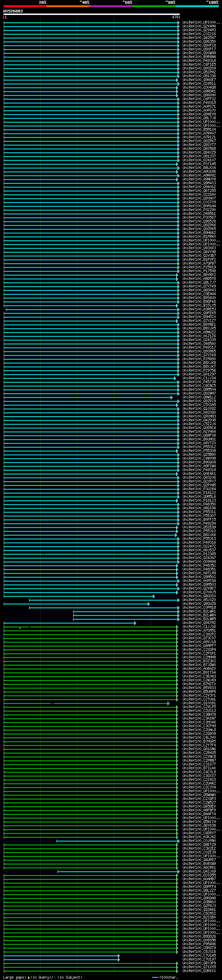222x980 pixels.
Task: Select the UniRef100_A0PG71 label
Action: point(199,106)
